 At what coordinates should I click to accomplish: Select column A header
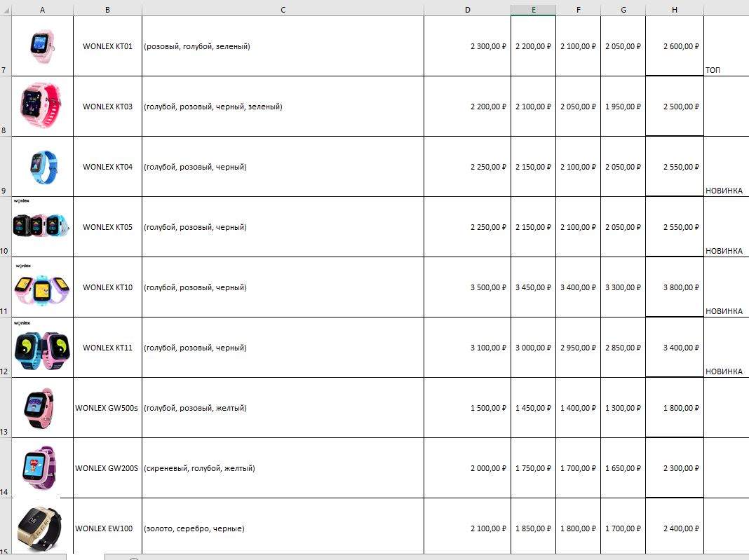[43, 10]
